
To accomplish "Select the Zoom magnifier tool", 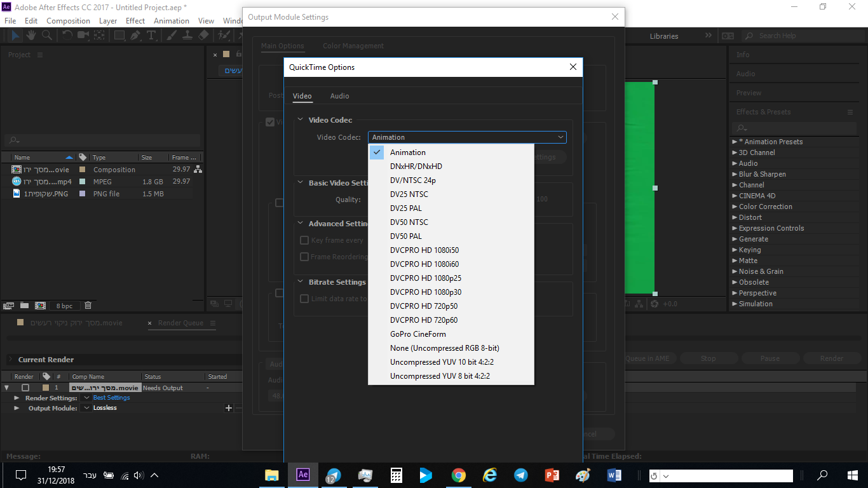I will point(46,36).
